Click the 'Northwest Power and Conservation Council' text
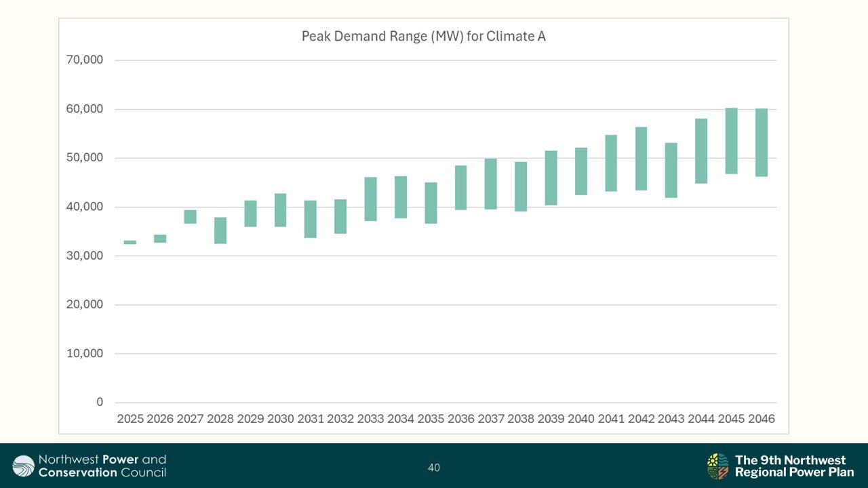This screenshot has width=868, height=488. (102, 466)
